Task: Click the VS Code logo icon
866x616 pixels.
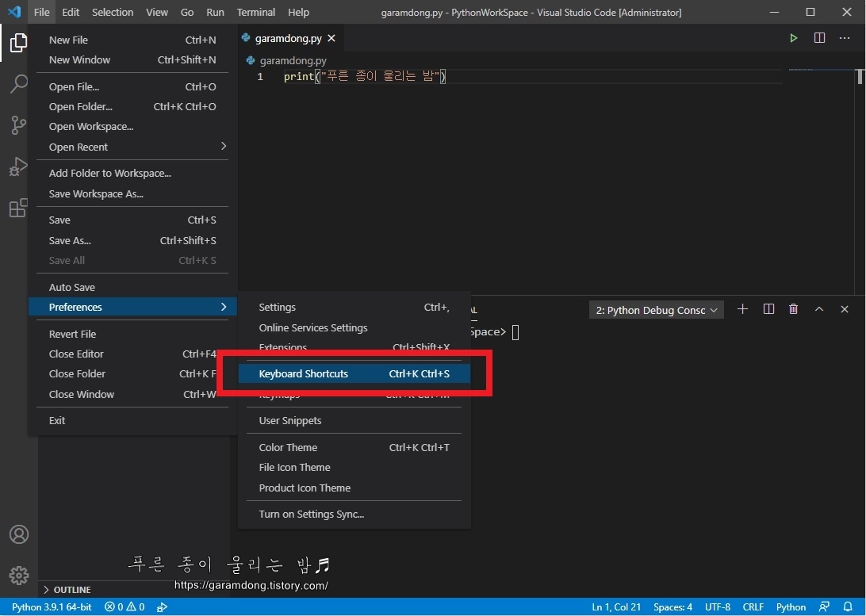Action: 14,12
